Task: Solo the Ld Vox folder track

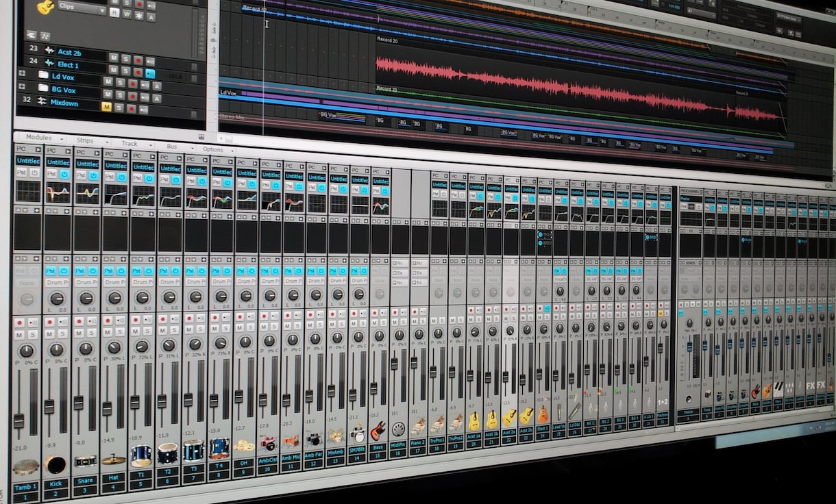Action: (x=119, y=81)
